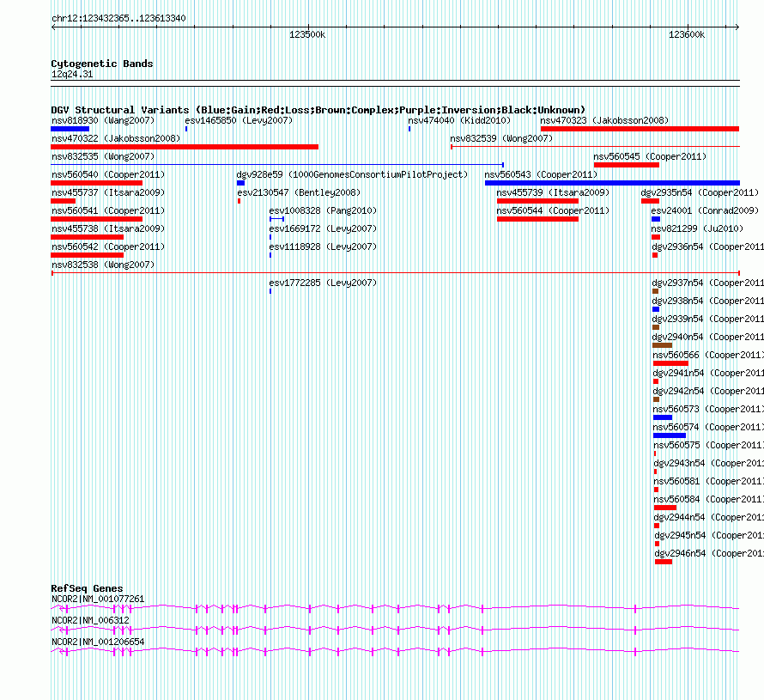Image resolution: width=764 pixels, height=700 pixels.
Task: Open the esv1118928 (Levy2007) label
Action: (323, 247)
